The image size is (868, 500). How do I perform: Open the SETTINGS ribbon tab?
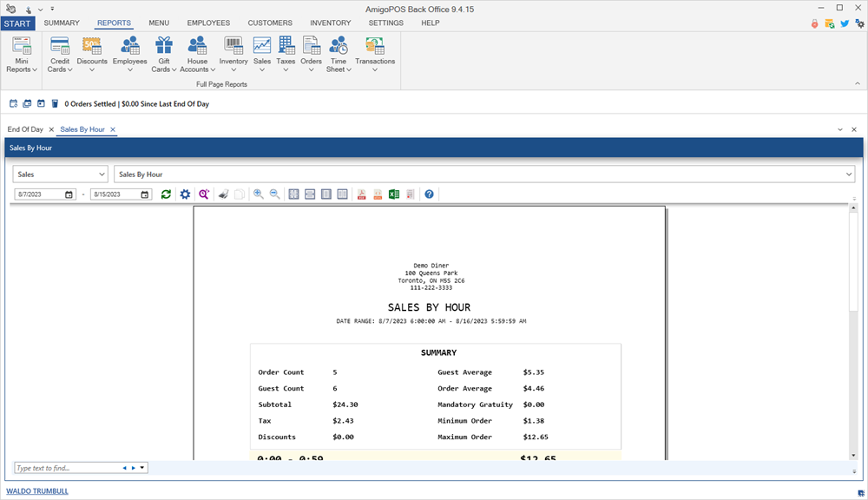click(386, 23)
